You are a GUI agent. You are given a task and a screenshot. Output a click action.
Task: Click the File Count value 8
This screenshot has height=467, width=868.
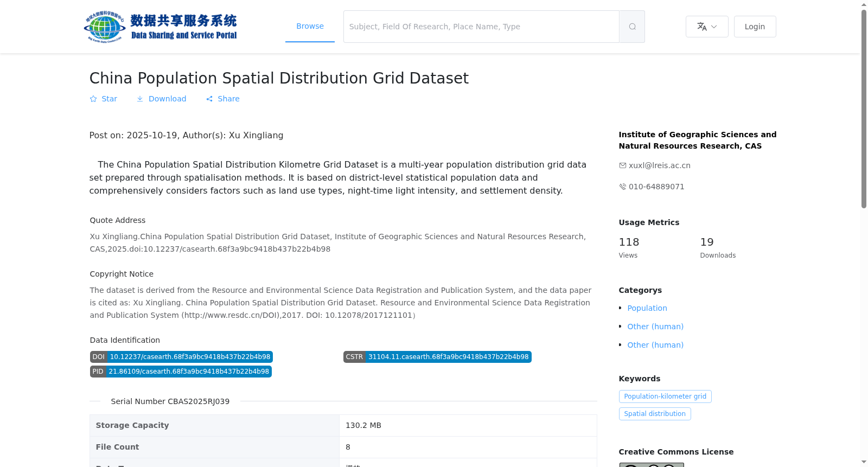click(348, 447)
